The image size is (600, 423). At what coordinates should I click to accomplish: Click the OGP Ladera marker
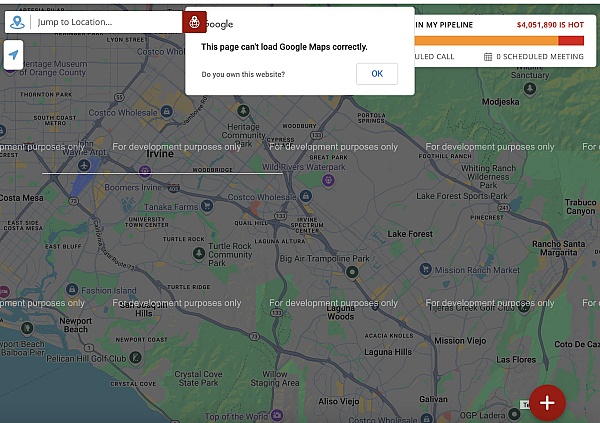(x=514, y=414)
